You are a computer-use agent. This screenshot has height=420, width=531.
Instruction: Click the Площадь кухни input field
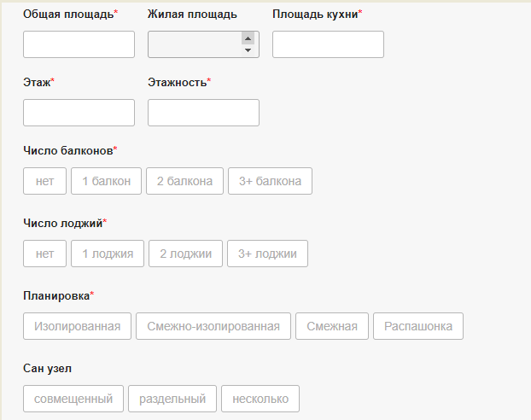pos(328,44)
